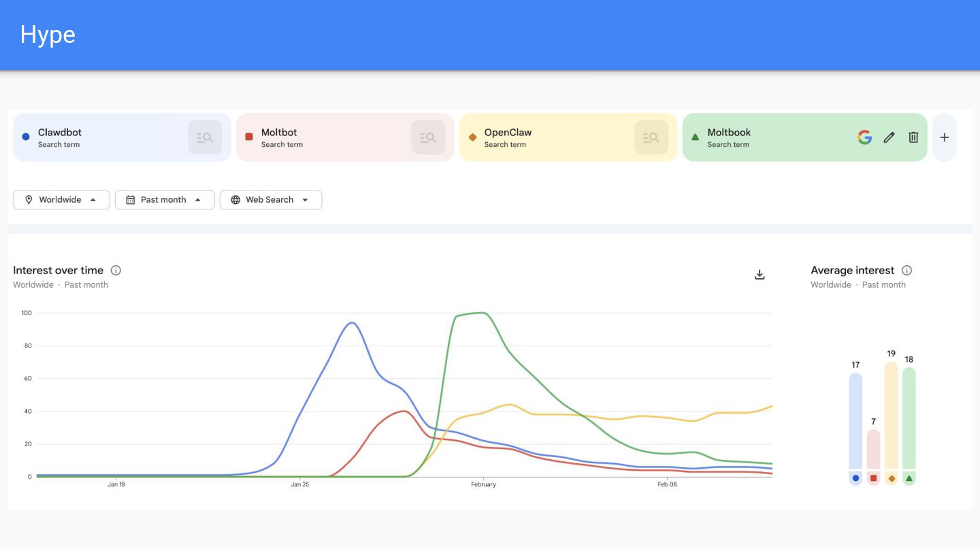This screenshot has height=551, width=980.
Task: Select the Moltbot search term chip
Action: click(x=320, y=137)
